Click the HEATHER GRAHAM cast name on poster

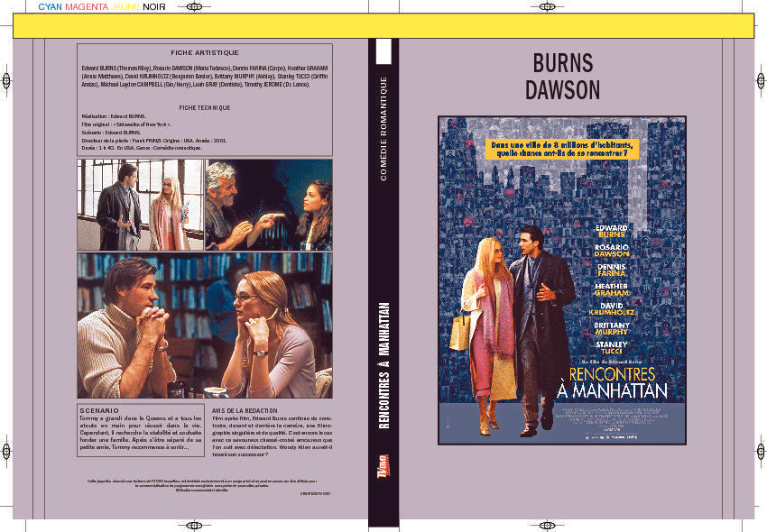click(x=612, y=289)
